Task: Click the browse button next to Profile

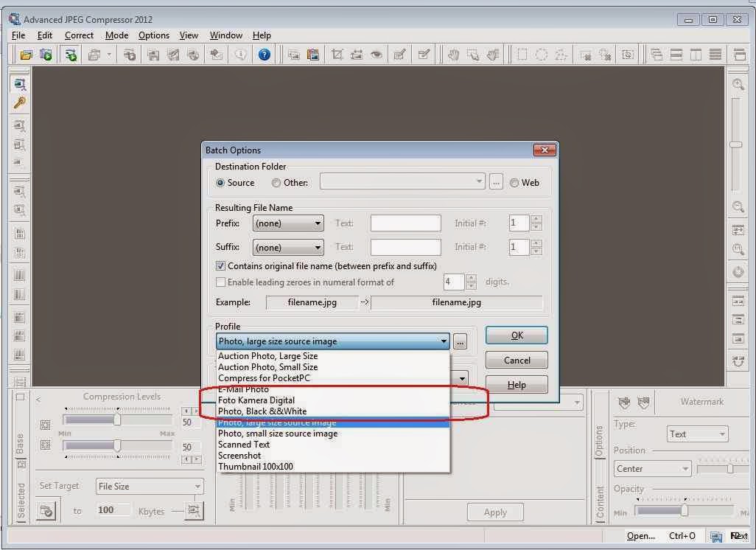Action: coord(460,341)
